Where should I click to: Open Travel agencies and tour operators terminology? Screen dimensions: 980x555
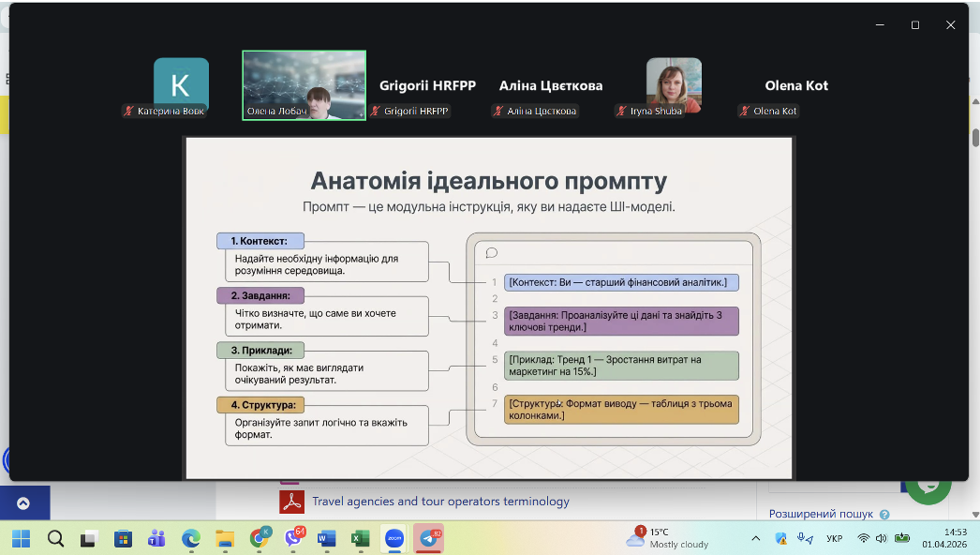click(x=440, y=502)
